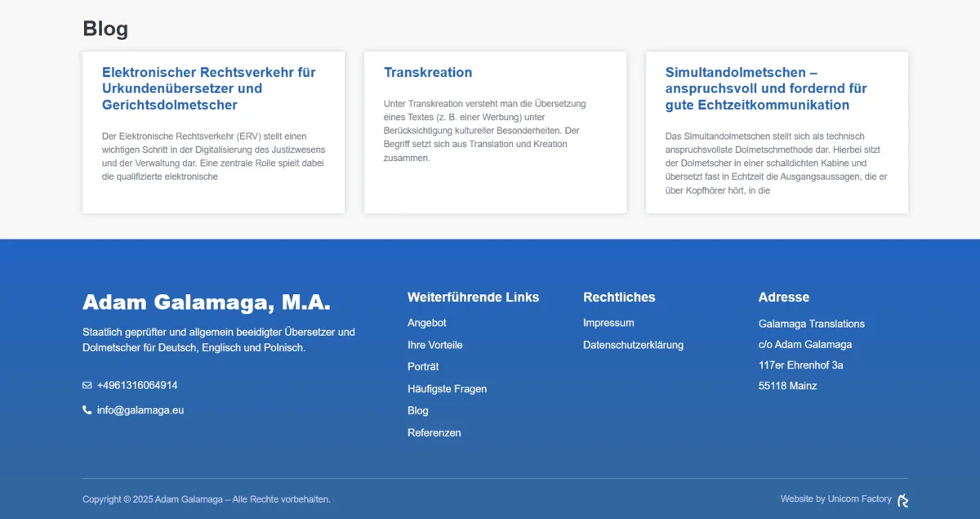Click the envelope icon beside +4961316064914
Viewport: 980px width, 519px height.
(87, 385)
